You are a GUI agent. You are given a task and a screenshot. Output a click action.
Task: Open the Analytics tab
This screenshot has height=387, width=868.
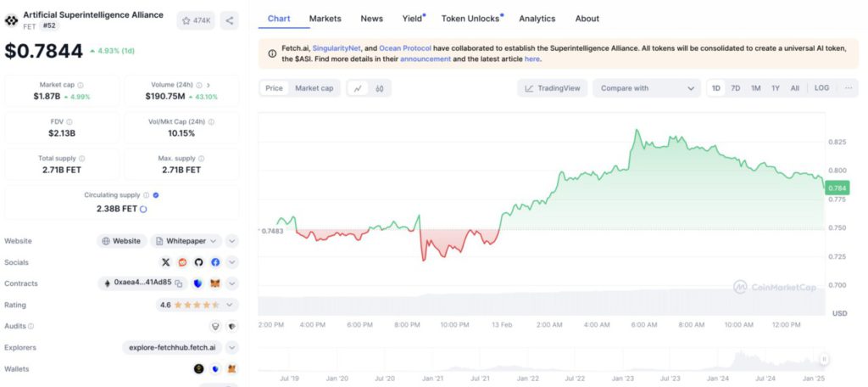tap(537, 19)
